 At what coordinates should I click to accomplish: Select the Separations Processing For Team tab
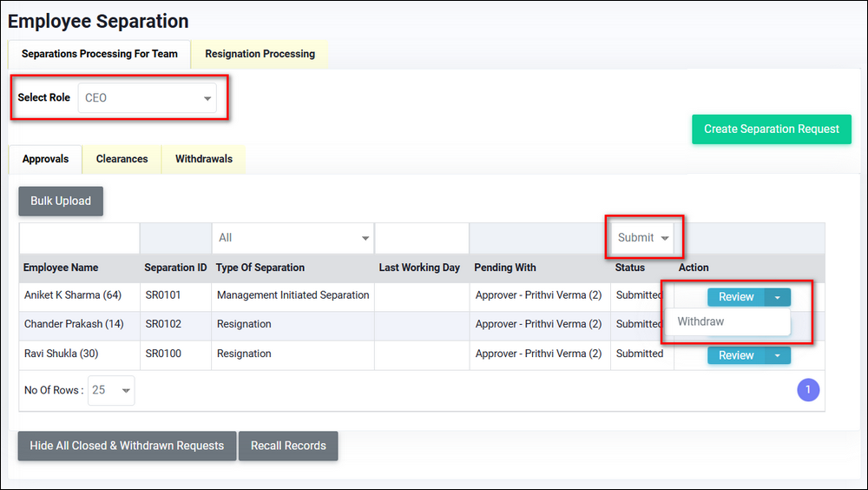(99, 54)
